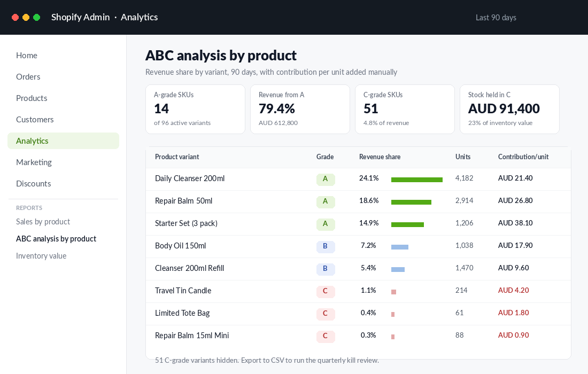Click the 4,182 units value
The width and height of the screenshot is (588, 374).
click(x=464, y=178)
